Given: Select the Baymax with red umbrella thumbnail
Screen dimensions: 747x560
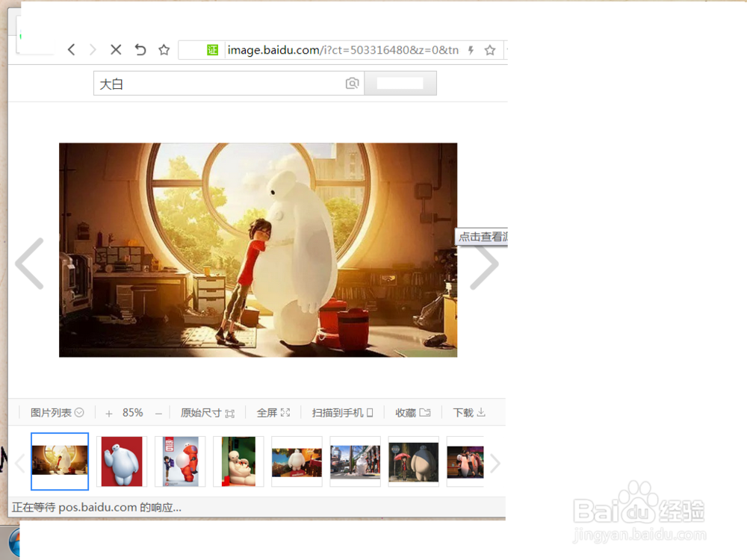Looking at the screenshot, I should (414, 461).
